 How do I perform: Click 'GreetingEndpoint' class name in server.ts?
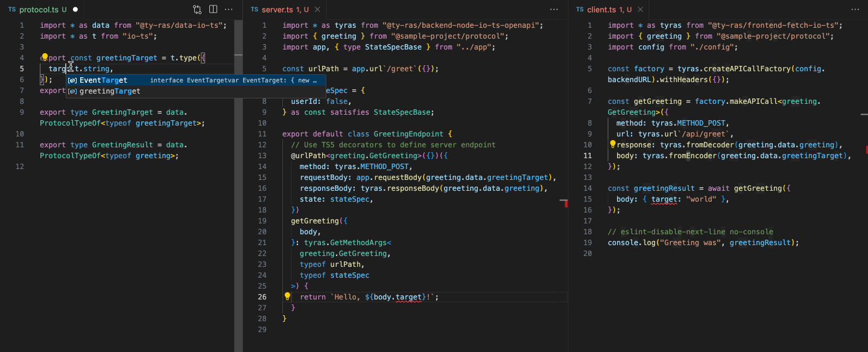[408, 134]
